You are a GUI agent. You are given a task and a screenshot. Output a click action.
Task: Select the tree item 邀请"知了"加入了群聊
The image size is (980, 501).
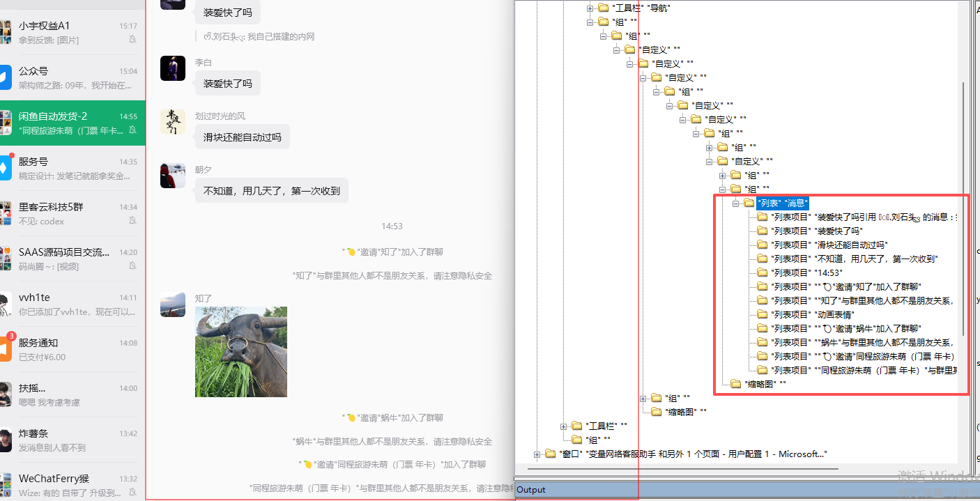coord(846,286)
